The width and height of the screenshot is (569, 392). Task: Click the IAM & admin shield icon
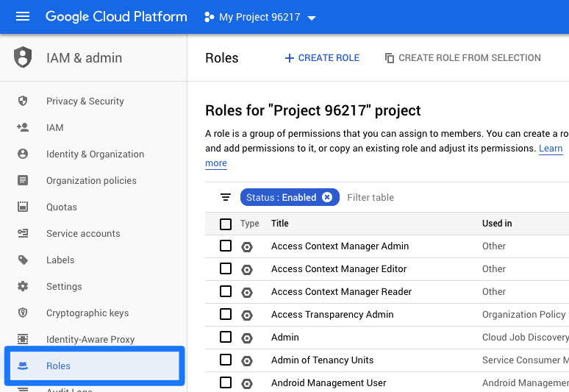(24, 57)
